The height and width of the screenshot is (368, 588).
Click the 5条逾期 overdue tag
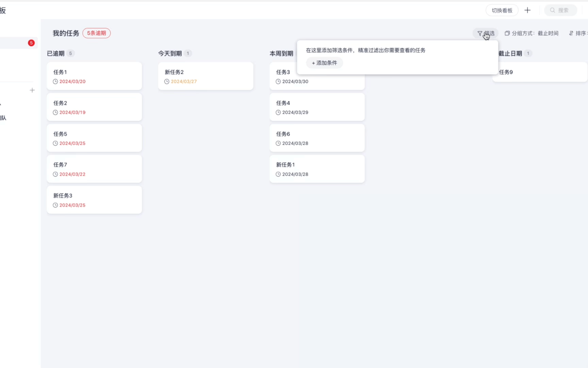(97, 33)
